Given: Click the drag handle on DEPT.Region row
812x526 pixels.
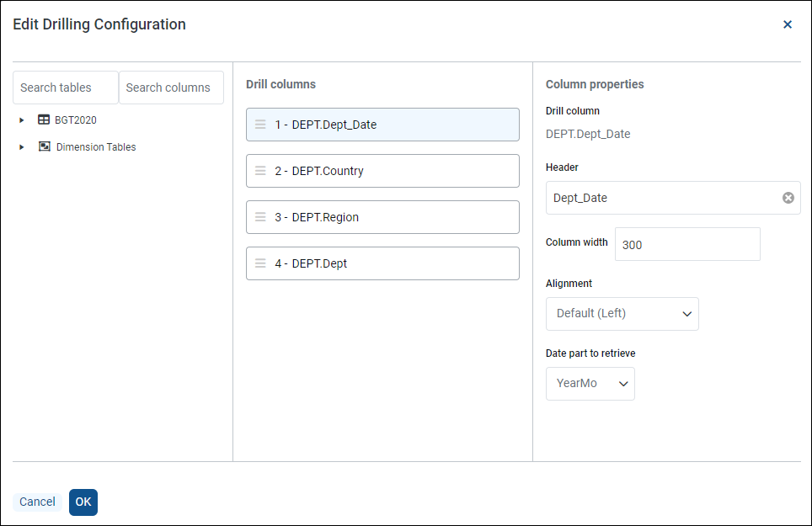Looking at the screenshot, I should pos(260,217).
